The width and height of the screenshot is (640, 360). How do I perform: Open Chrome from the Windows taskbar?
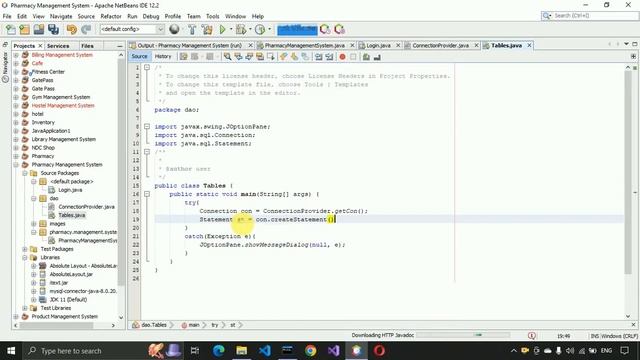coord(311,351)
